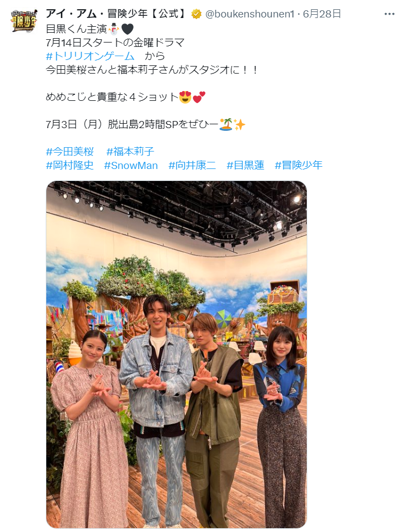The width and height of the screenshot is (407, 532).
Task: Click the heart-eyes emoji after 4ショット
Action: click(x=185, y=98)
